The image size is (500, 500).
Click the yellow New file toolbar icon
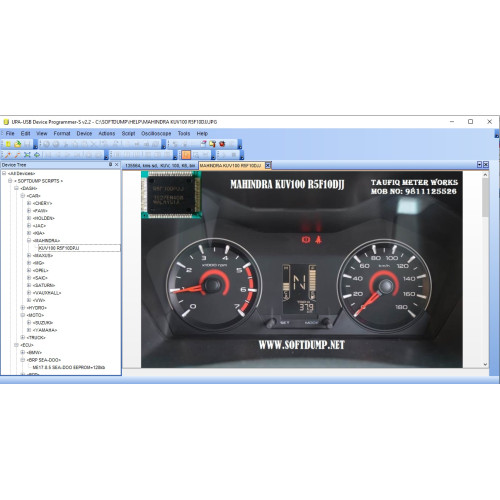[8, 144]
